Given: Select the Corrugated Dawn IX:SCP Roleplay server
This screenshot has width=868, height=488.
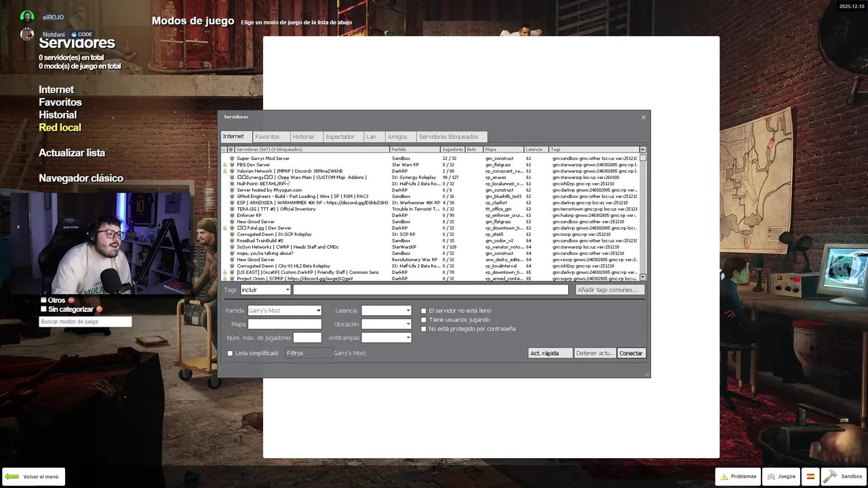Looking at the screenshot, I should pos(430,235).
